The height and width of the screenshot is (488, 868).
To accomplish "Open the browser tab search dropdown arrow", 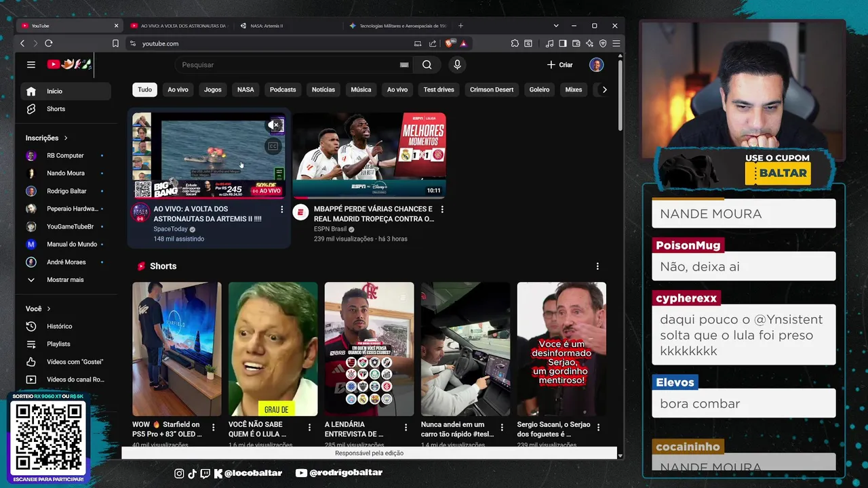I will (556, 26).
